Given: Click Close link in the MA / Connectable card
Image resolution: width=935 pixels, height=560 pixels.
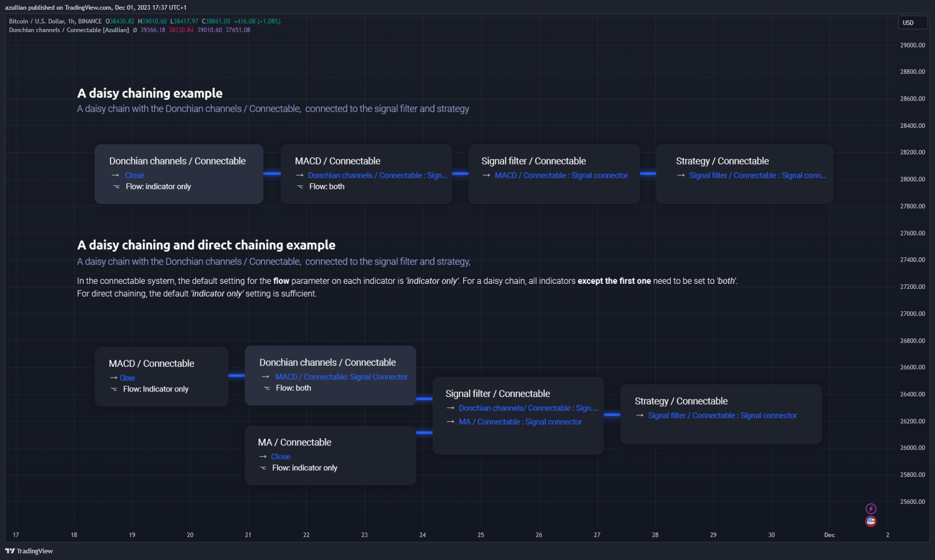Looking at the screenshot, I should (x=281, y=457).
